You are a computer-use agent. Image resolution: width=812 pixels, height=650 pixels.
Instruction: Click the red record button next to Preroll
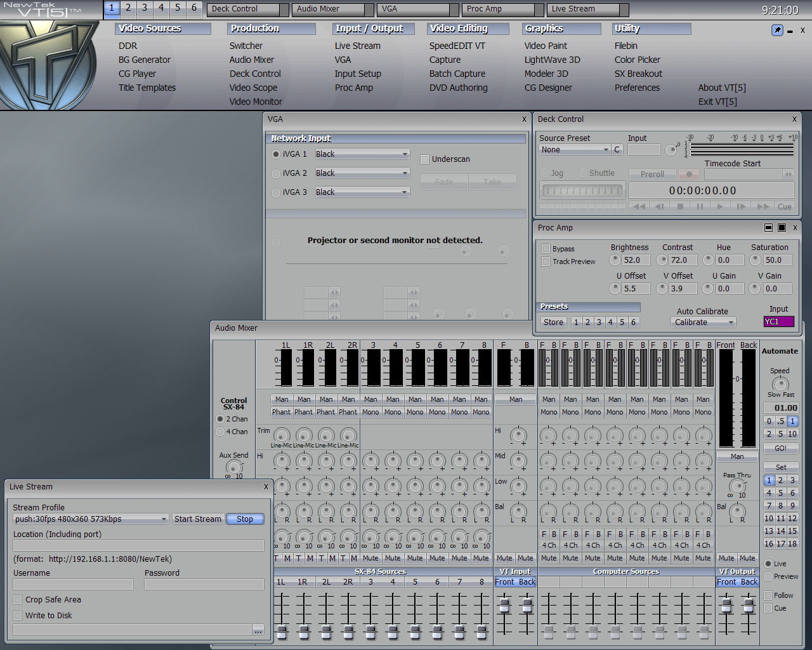(688, 174)
